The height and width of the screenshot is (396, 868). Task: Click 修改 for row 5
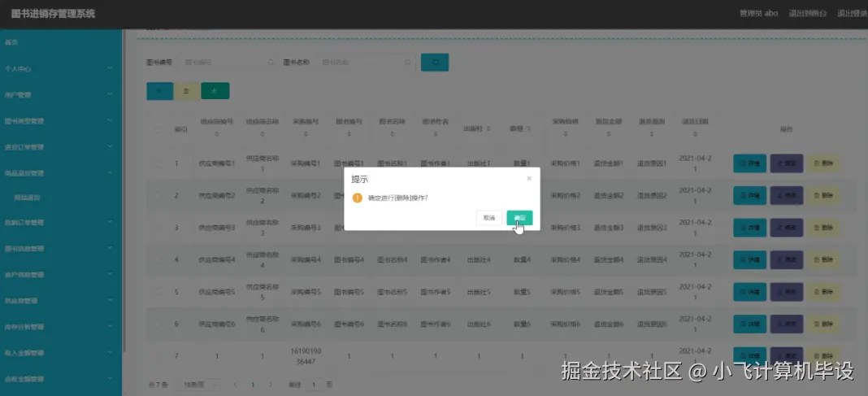click(x=786, y=292)
